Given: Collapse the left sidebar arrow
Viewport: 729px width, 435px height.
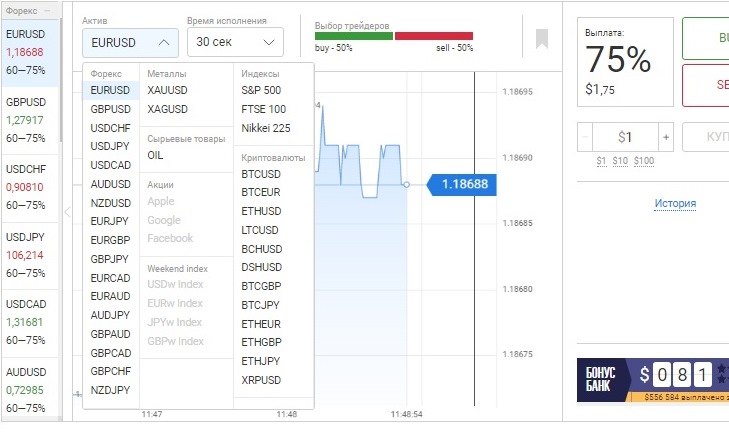Looking at the screenshot, I should coord(67,212).
